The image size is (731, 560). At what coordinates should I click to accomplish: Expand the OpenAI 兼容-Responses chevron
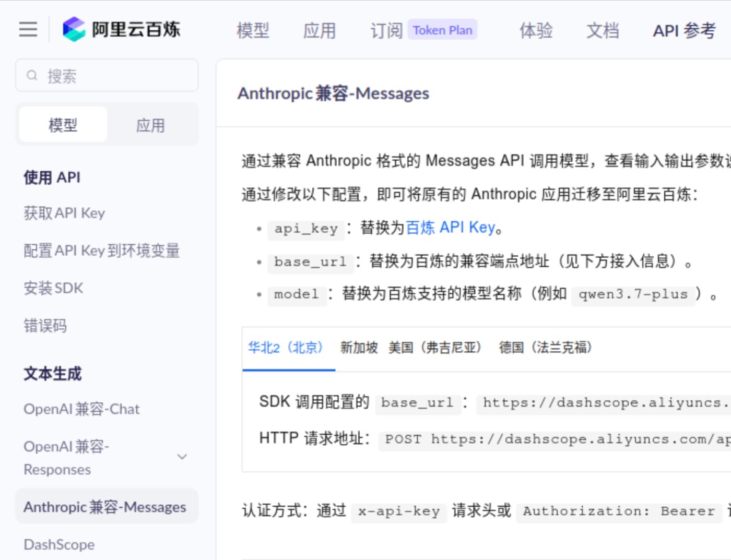tap(182, 457)
